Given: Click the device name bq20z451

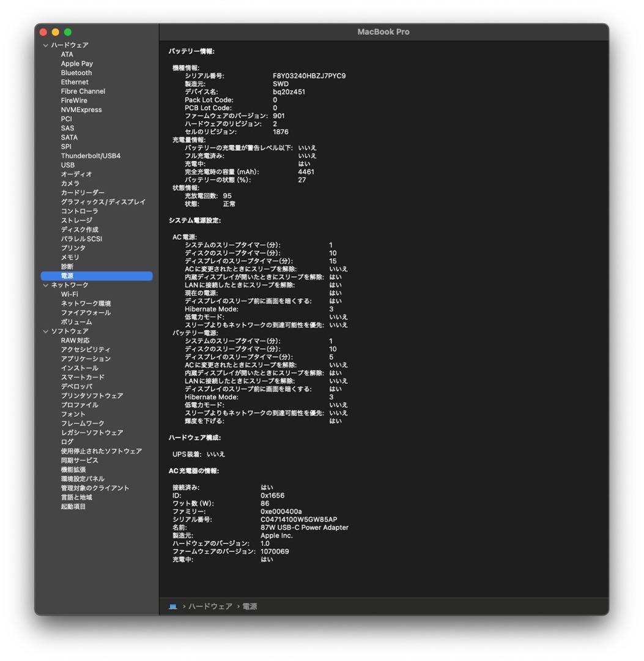Looking at the screenshot, I should point(289,92).
